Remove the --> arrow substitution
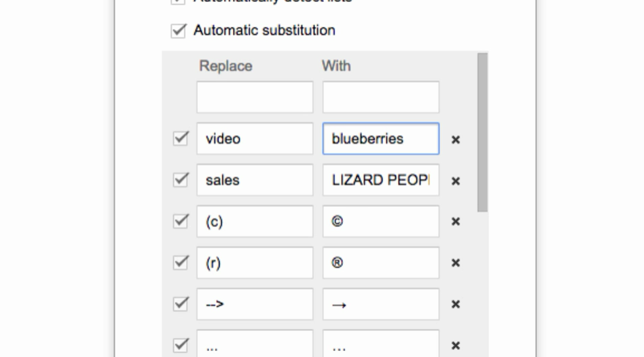644x357 pixels. (456, 305)
